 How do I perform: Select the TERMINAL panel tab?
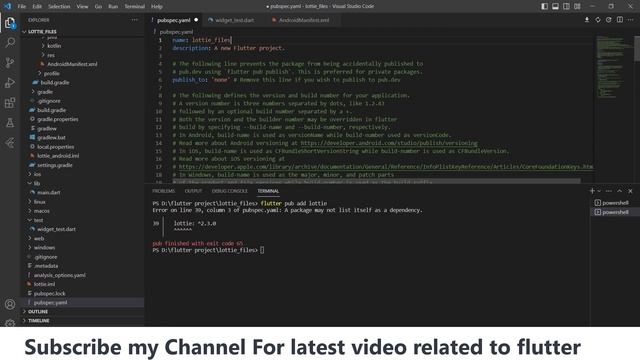coord(268,191)
